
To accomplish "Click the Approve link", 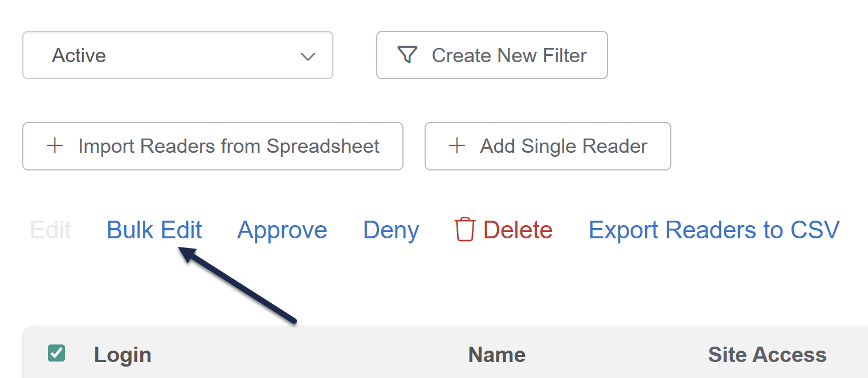I will click(x=282, y=230).
